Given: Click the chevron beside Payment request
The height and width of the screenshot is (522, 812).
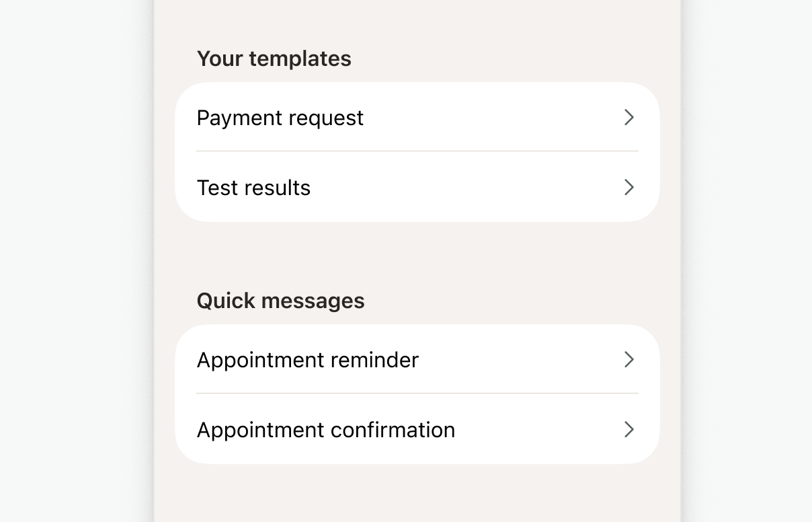Looking at the screenshot, I should (x=629, y=118).
